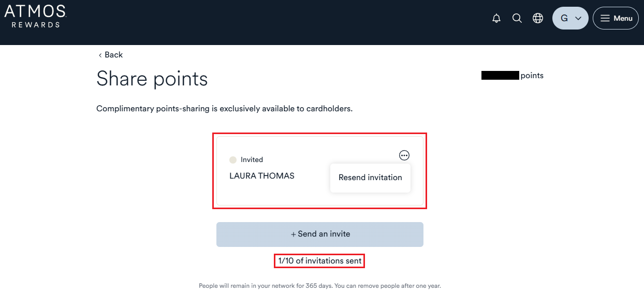Image resolution: width=644 pixels, height=293 pixels.
Task: Click the 1/10 of invitations sent counter
Action: (320, 261)
